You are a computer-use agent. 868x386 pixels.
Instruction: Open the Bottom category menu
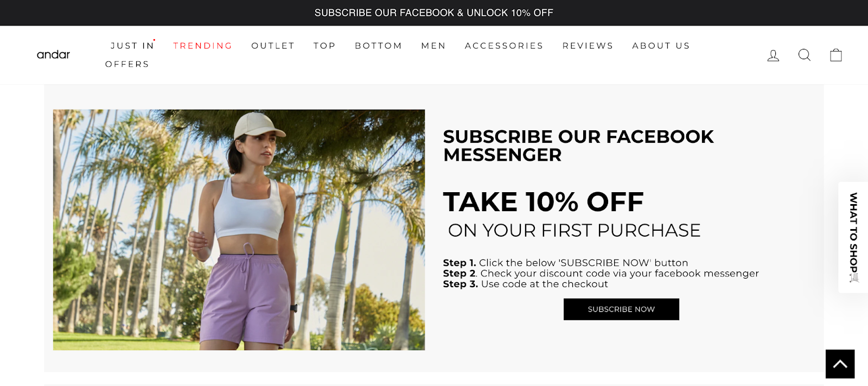[x=378, y=46]
